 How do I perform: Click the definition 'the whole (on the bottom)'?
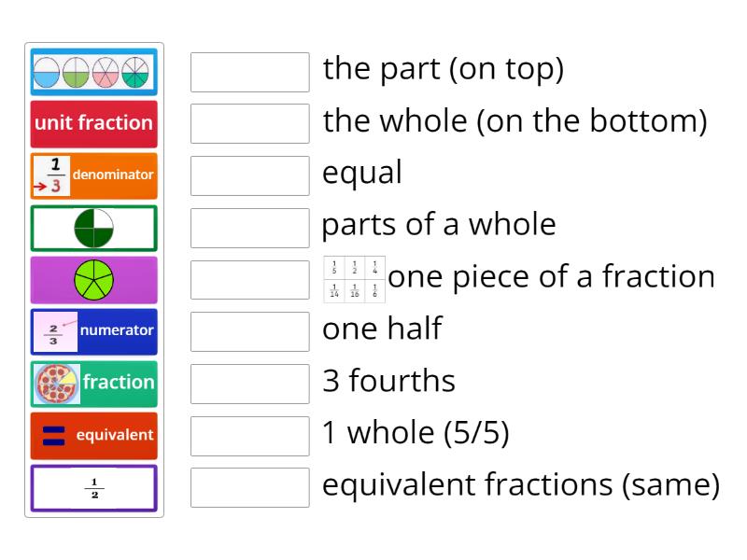click(x=514, y=120)
